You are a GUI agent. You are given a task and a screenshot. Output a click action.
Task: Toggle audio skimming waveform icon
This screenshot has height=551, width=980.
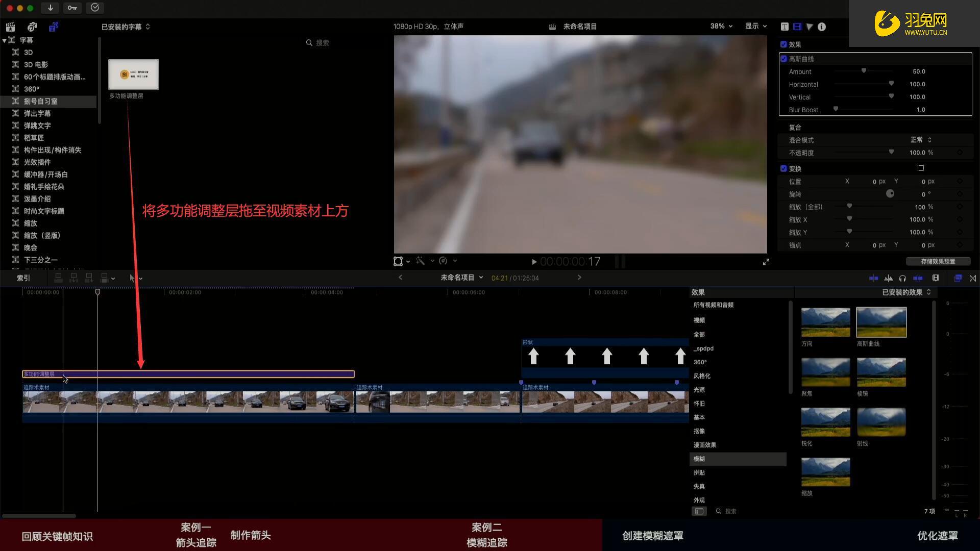point(888,278)
